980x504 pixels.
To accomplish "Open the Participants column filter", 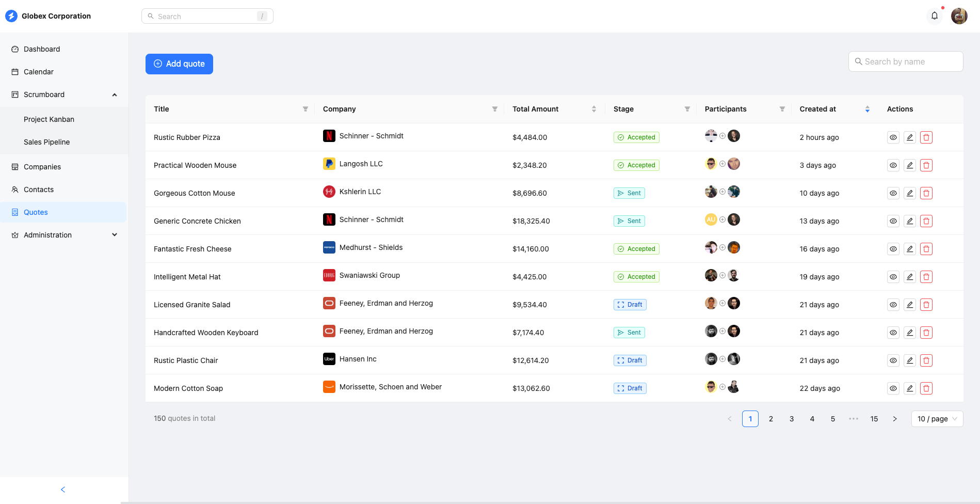I will click(782, 109).
